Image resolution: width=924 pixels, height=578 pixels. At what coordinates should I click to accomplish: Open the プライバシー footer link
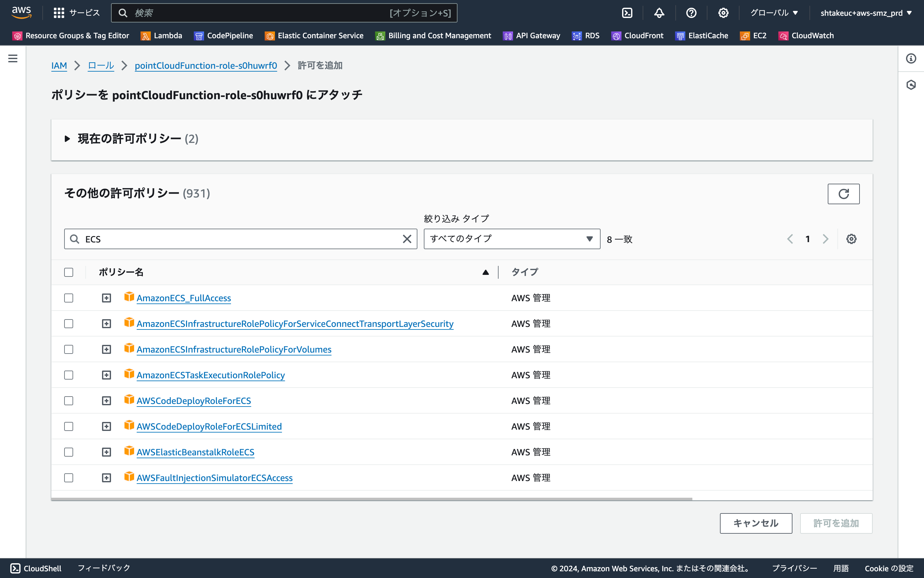click(x=795, y=568)
